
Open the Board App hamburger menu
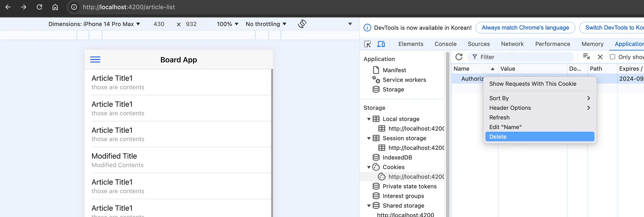click(x=95, y=60)
